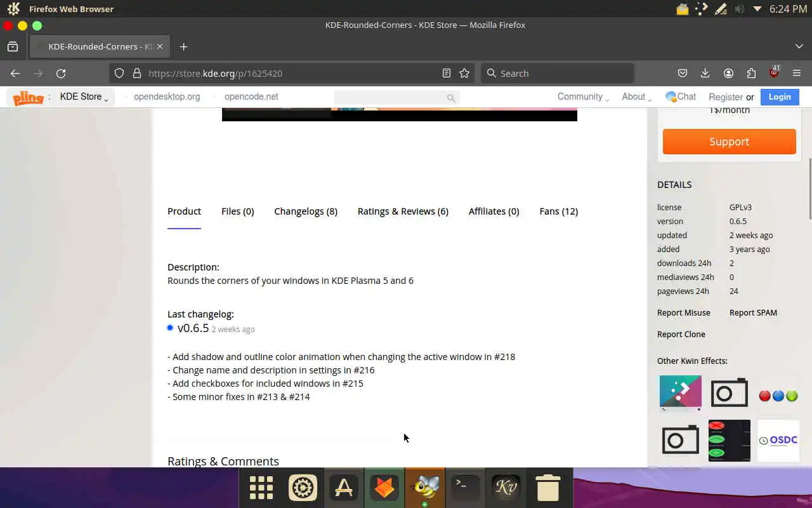Open the Firefox account profile icon
This screenshot has width=812, height=508.
click(728, 73)
